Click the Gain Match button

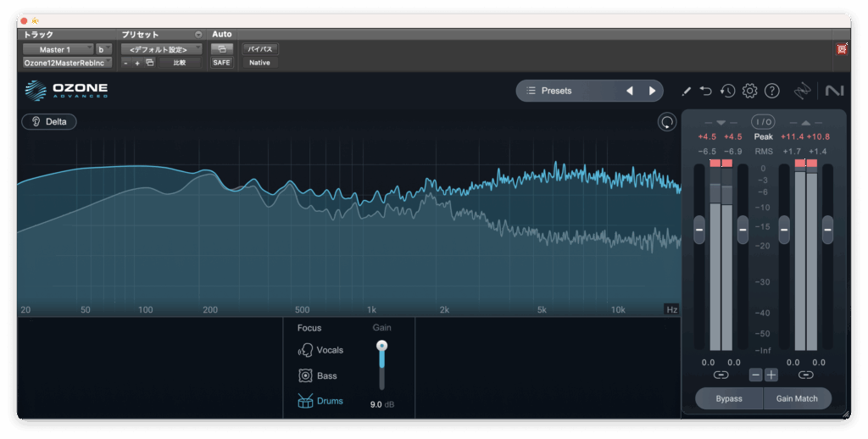click(x=797, y=398)
